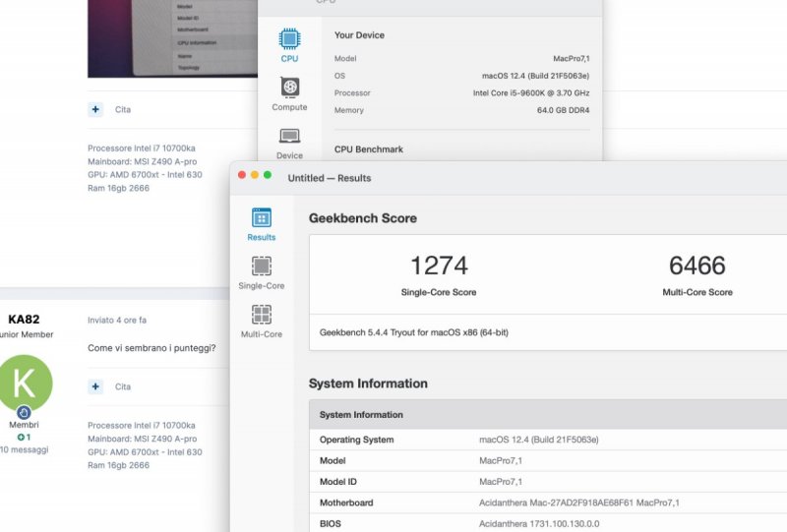Click the CPU Benchmark heading
This screenshot has height=532, width=787.
pos(369,149)
